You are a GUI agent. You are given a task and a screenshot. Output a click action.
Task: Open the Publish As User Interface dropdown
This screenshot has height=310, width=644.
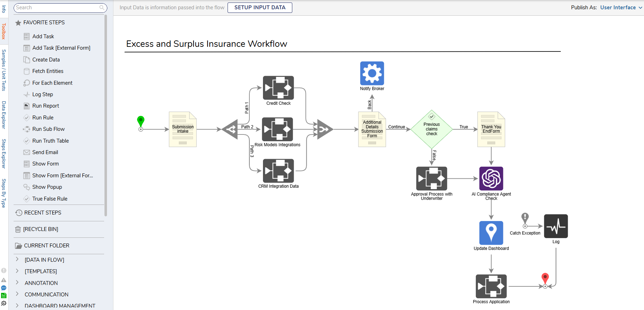(621, 8)
